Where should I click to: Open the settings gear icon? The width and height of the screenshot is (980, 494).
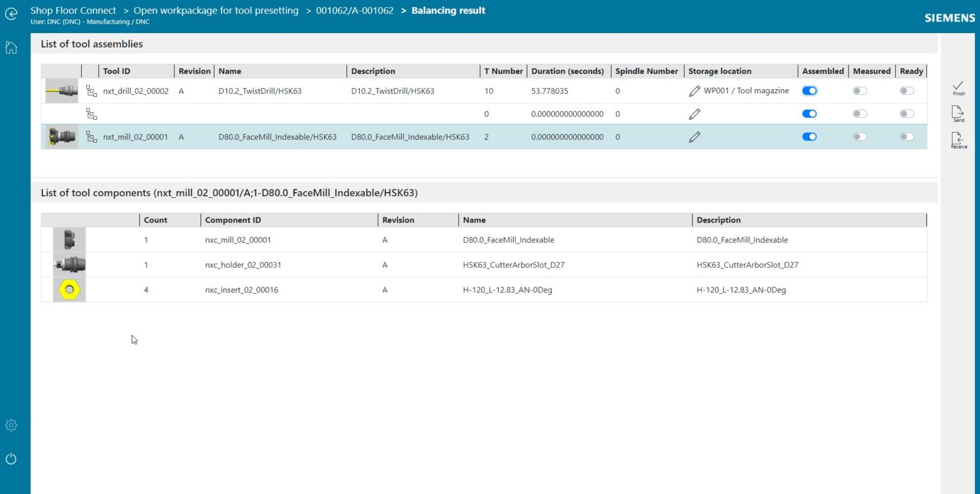point(11,425)
